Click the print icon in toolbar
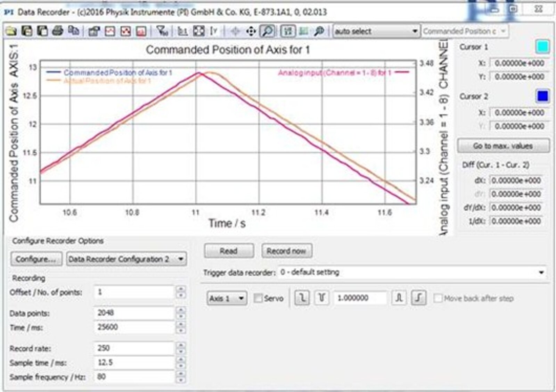556x392 pixels. [x=58, y=31]
